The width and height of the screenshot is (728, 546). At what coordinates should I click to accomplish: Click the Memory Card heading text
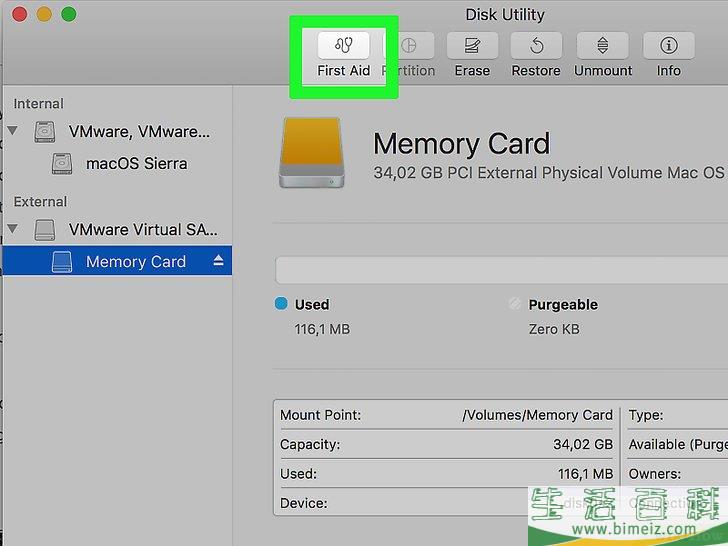462,143
